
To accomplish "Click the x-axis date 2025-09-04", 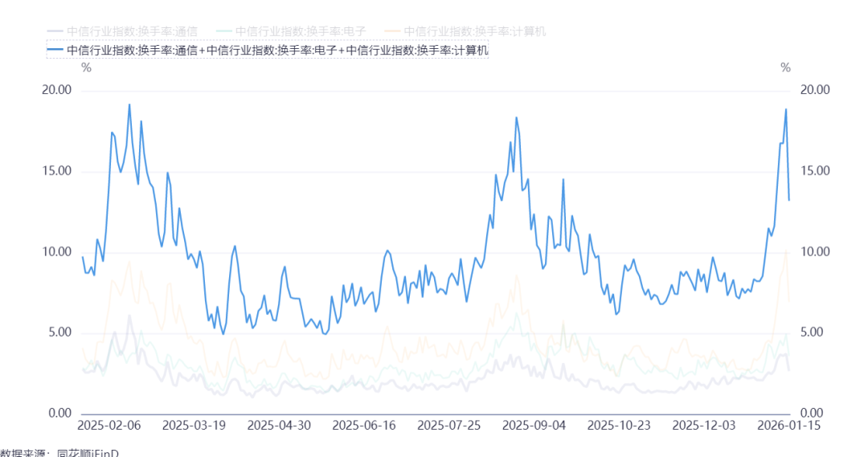I will (x=534, y=426).
